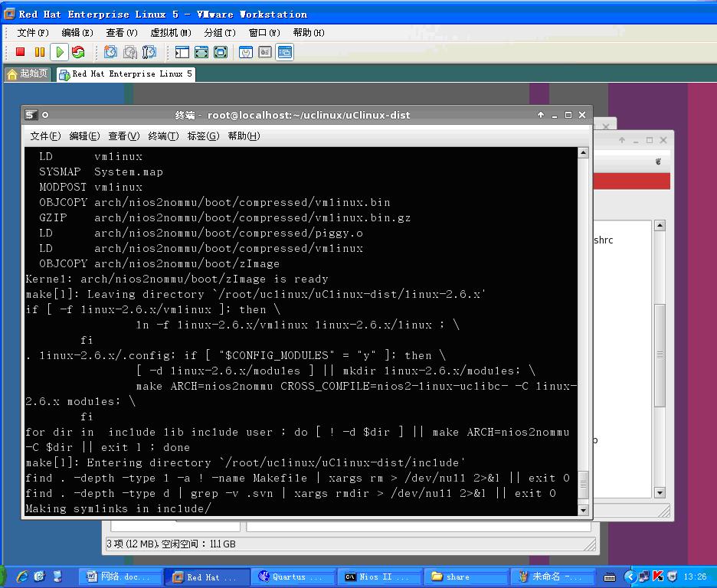Click the terminal roll-up arrow button
717x588 pixels.
click(x=541, y=115)
